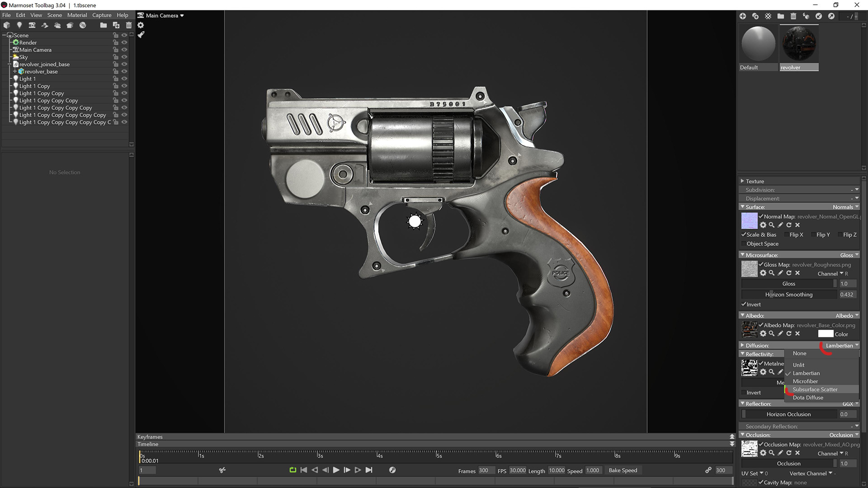
Task: Lock the Main Camera object
Action: 116,50
